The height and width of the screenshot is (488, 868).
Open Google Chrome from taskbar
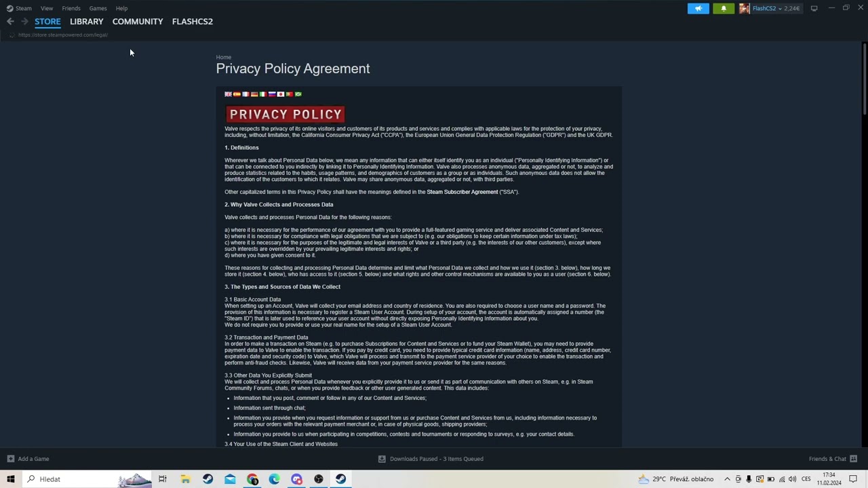pos(252,479)
